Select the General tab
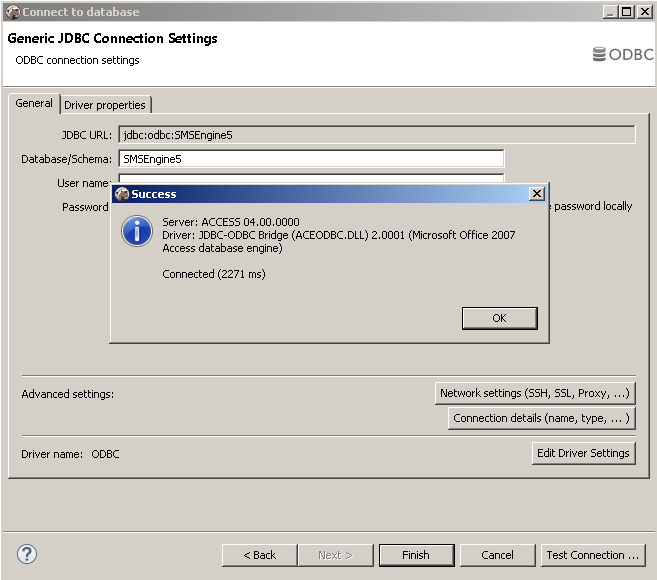 (34, 104)
